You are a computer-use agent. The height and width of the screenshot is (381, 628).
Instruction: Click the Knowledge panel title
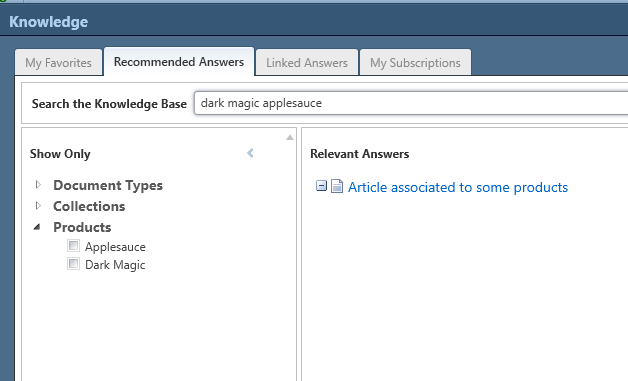pyautogui.click(x=48, y=22)
